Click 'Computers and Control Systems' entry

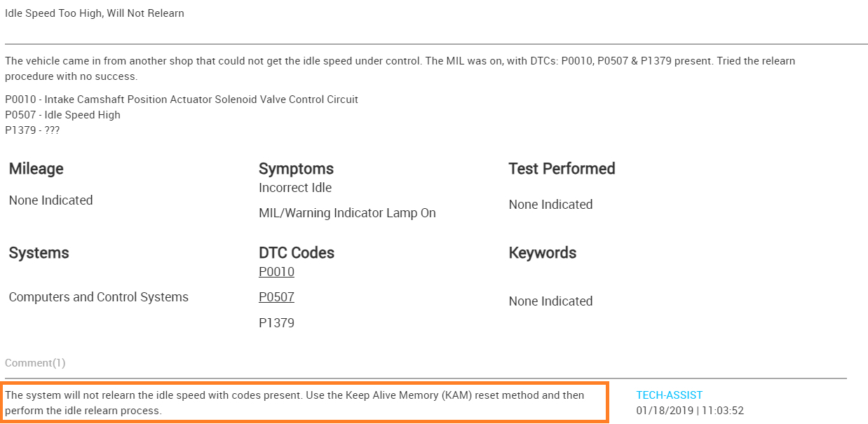coord(99,297)
